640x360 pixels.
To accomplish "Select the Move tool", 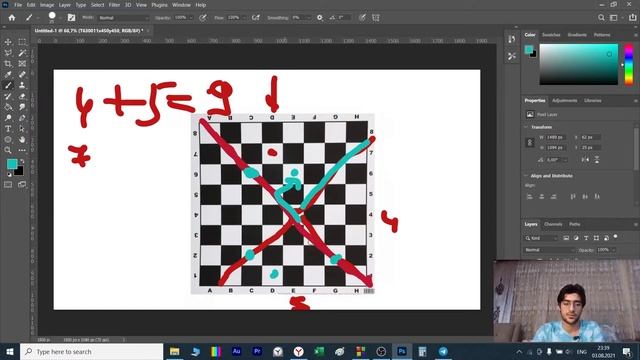I will click(x=8, y=42).
